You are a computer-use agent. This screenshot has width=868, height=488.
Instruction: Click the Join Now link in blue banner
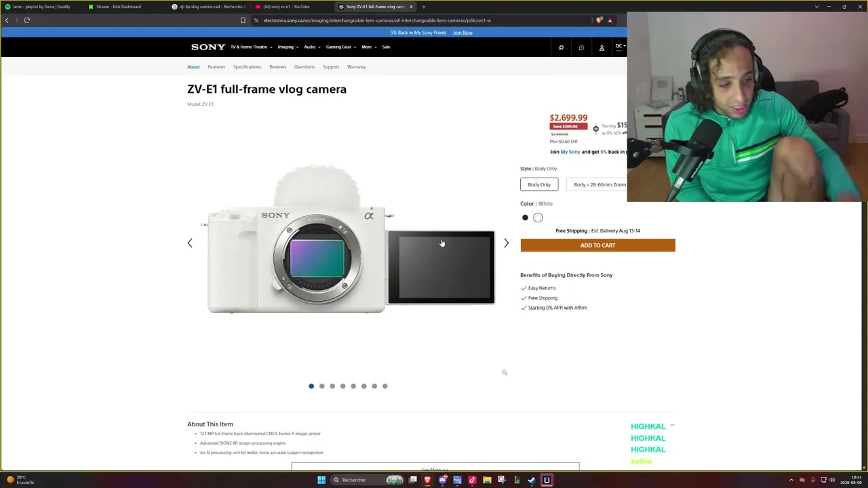coord(462,33)
